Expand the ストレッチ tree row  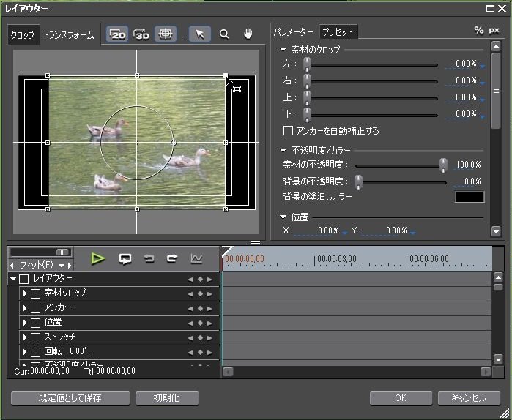(x=24, y=337)
